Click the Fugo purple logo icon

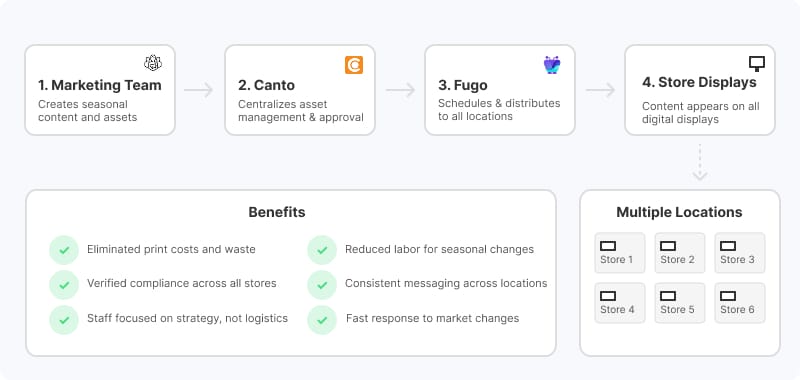click(x=552, y=65)
